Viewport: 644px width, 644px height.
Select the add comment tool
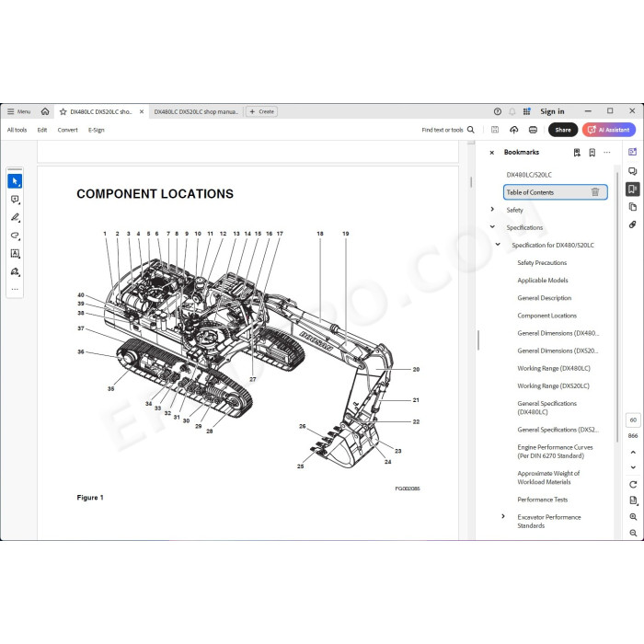coord(15,200)
